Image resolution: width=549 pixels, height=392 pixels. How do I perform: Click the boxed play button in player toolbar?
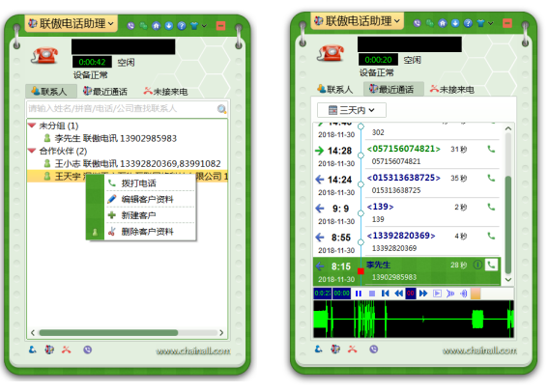437,294
